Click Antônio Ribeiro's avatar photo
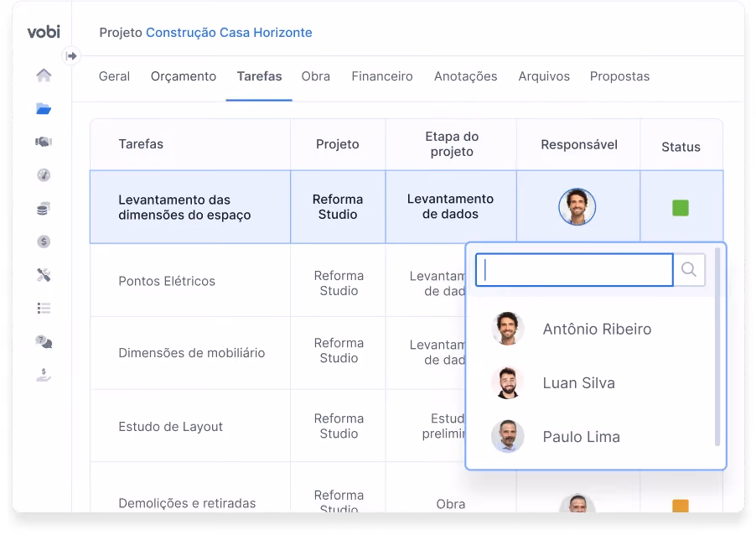The height and width of the screenshot is (535, 756). point(508,329)
